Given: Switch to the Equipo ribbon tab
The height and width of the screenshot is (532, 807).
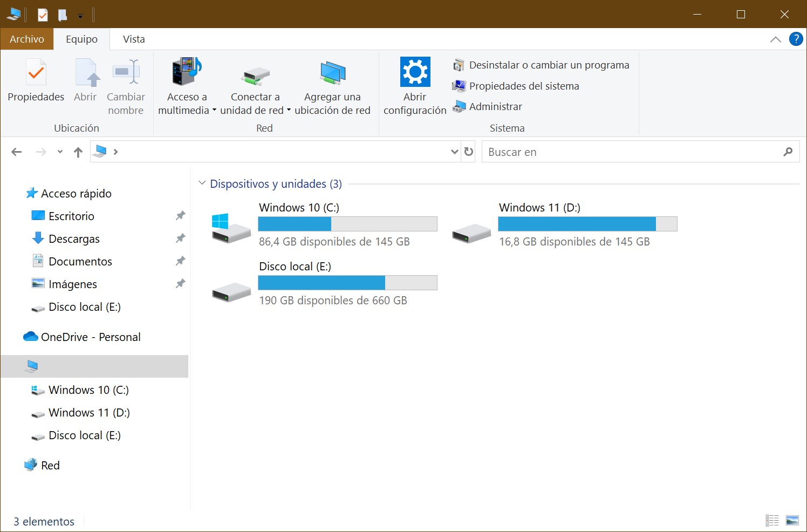Looking at the screenshot, I should (x=81, y=39).
